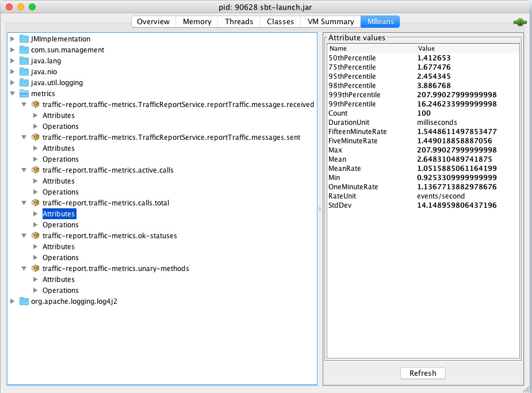Image resolution: width=532 pixels, height=393 pixels.
Task: Select the highlighted Attributes under calls.total
Action: pyautogui.click(x=59, y=214)
